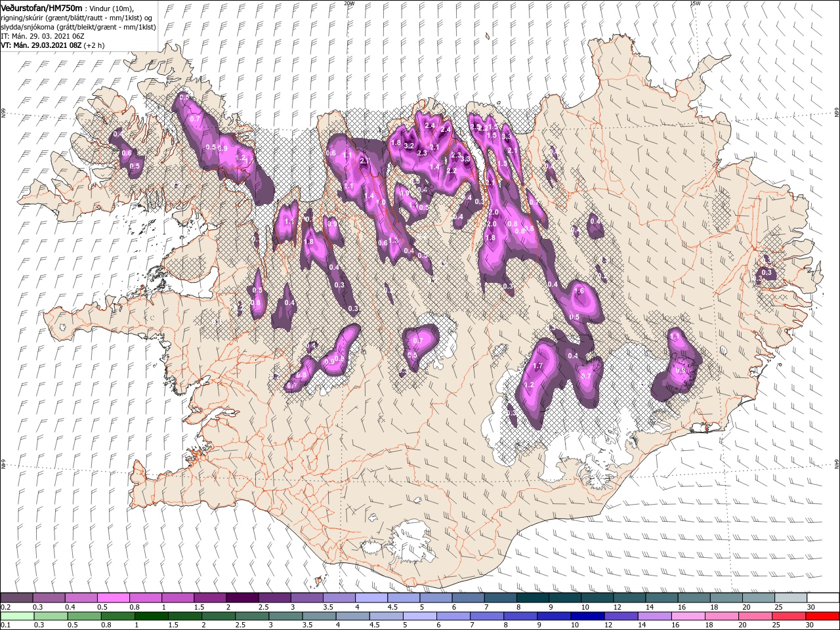Click the light lavender 4 swatch in upper legend
This screenshot has height=630, width=840.
pyautogui.click(x=371, y=598)
